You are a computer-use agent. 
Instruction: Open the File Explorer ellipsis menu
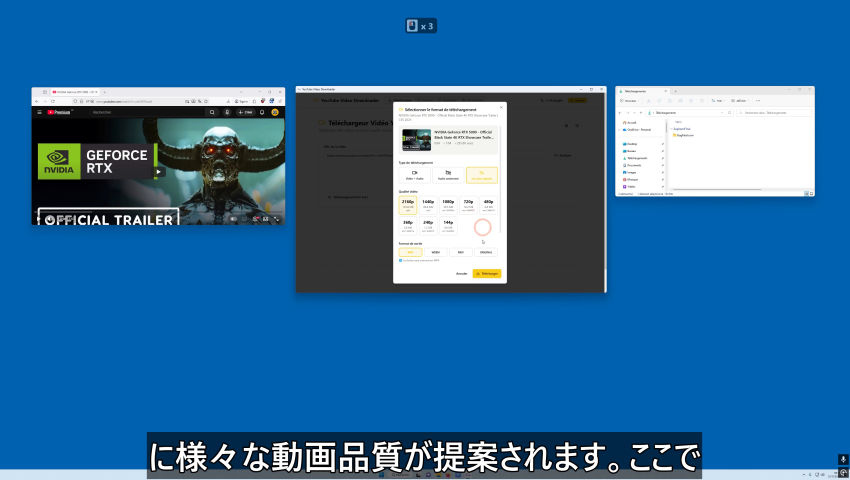tap(759, 100)
